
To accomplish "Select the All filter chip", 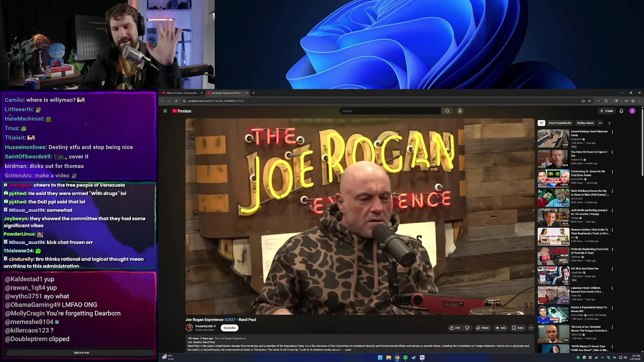I will 541,123.
